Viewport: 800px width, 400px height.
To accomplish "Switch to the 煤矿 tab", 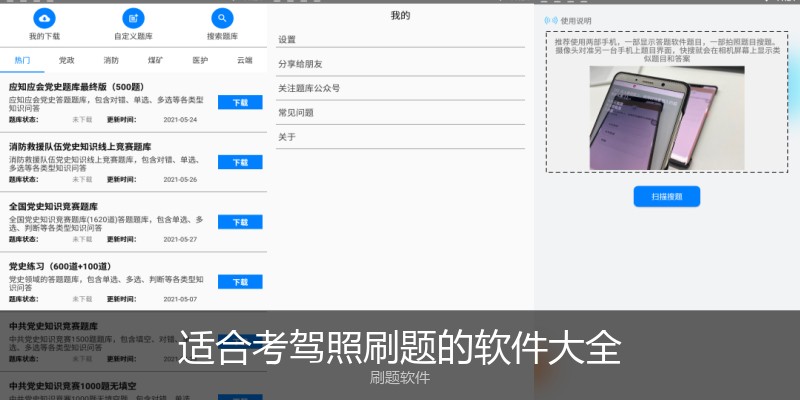I will pos(156,60).
